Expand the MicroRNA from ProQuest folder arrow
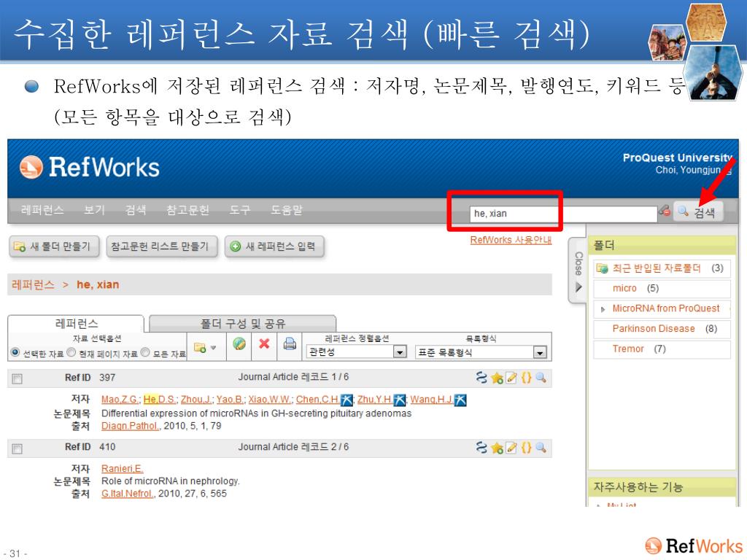 tap(603, 309)
